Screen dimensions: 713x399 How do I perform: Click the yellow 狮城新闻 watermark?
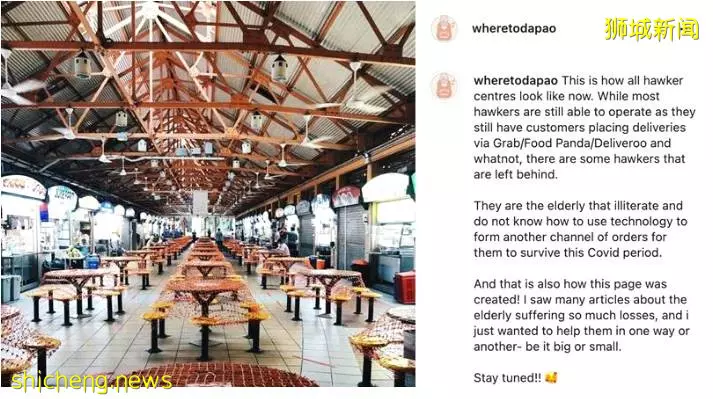[652, 29]
